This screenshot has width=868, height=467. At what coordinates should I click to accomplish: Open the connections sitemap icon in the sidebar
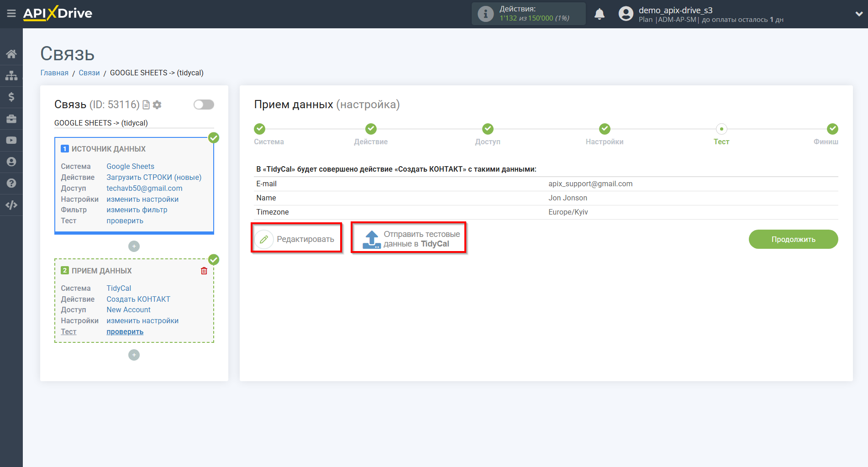[11, 75]
